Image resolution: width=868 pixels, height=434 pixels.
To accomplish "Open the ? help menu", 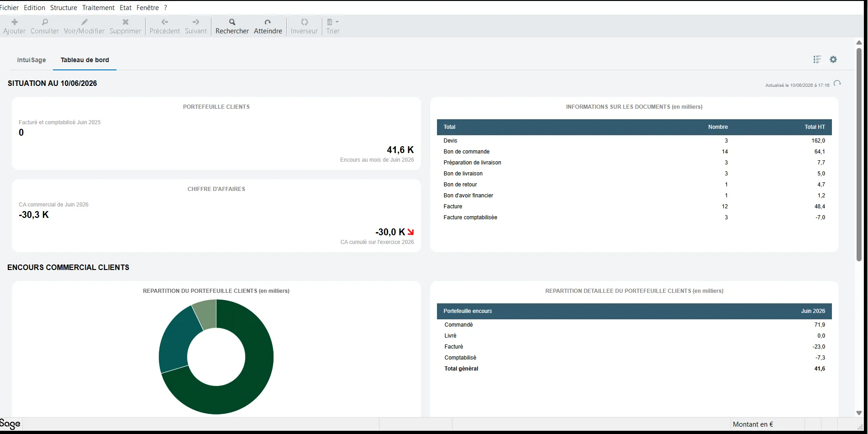I will [165, 8].
